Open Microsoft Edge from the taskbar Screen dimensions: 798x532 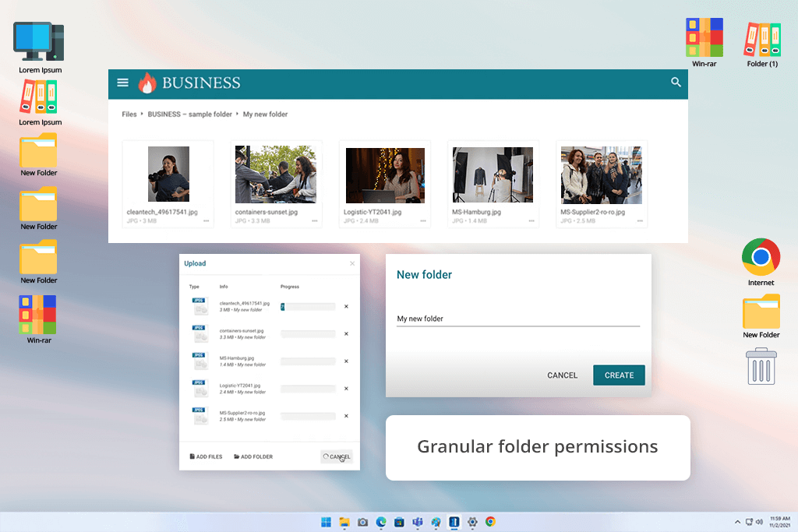[381, 522]
